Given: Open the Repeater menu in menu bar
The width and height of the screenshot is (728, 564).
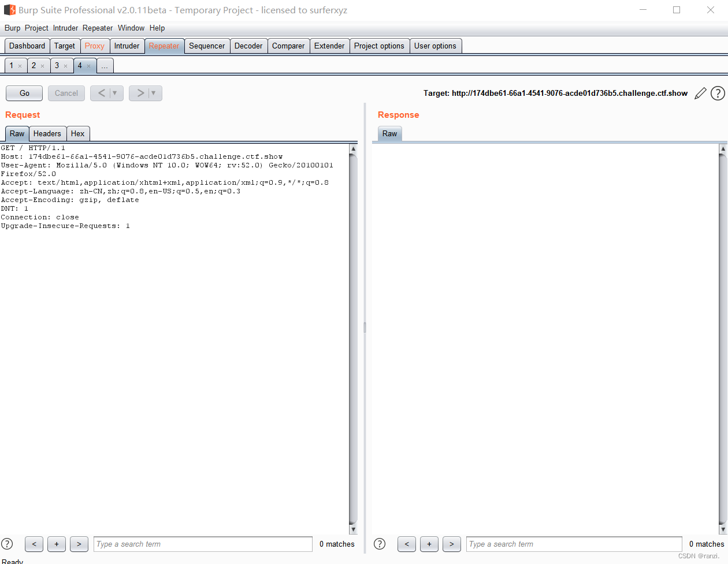Looking at the screenshot, I should point(98,28).
